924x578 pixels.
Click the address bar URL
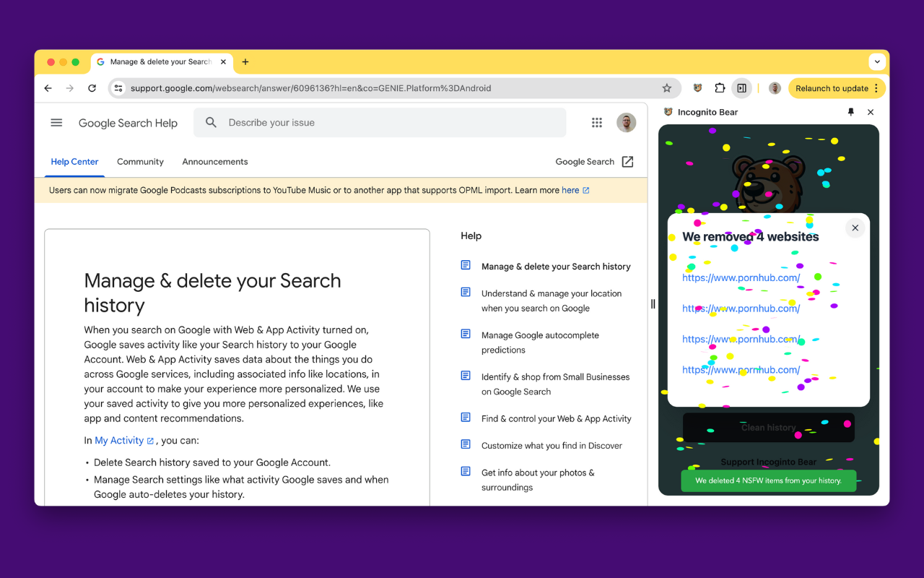click(310, 88)
